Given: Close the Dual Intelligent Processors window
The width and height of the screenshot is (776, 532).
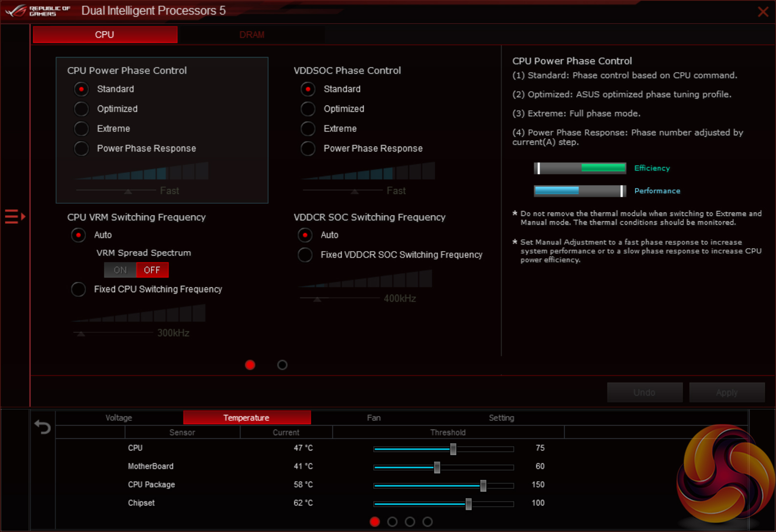Looking at the screenshot, I should pyautogui.click(x=763, y=12).
